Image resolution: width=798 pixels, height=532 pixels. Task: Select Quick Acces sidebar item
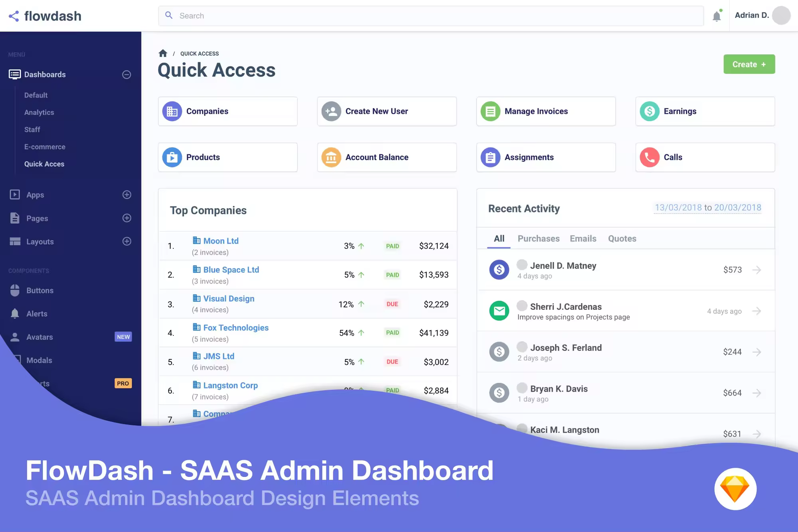(44, 164)
